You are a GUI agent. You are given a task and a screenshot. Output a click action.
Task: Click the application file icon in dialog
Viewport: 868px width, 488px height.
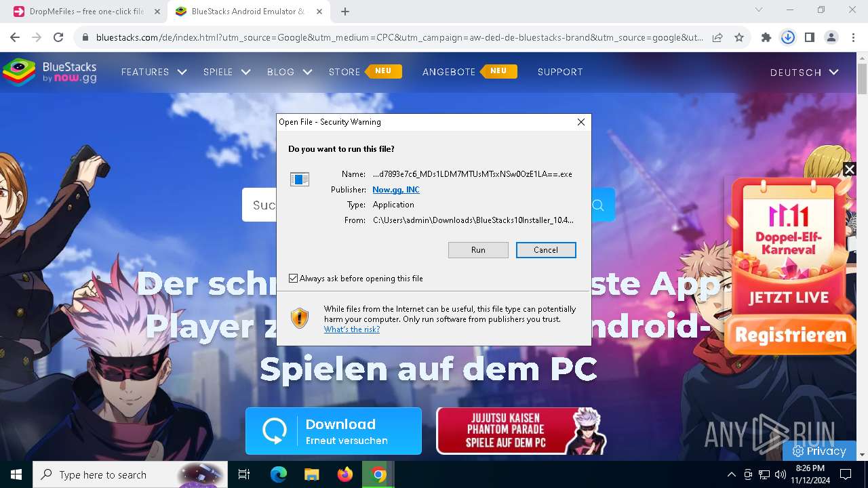click(300, 179)
